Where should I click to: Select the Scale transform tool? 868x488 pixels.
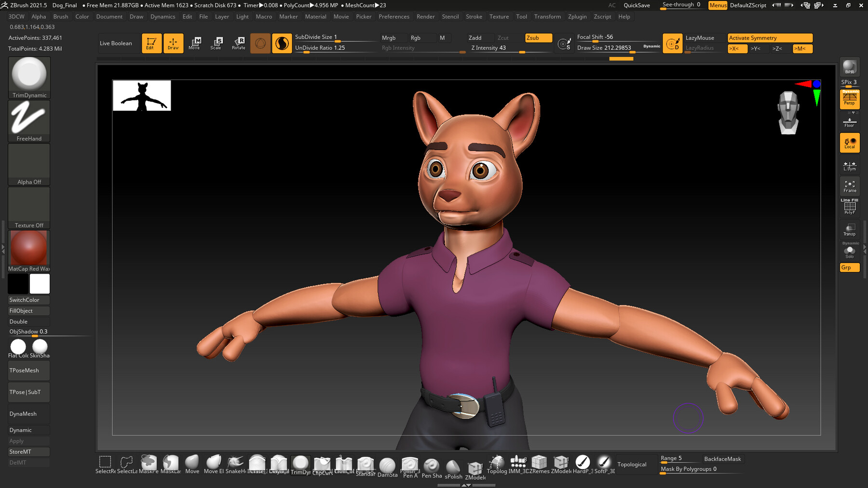click(216, 43)
